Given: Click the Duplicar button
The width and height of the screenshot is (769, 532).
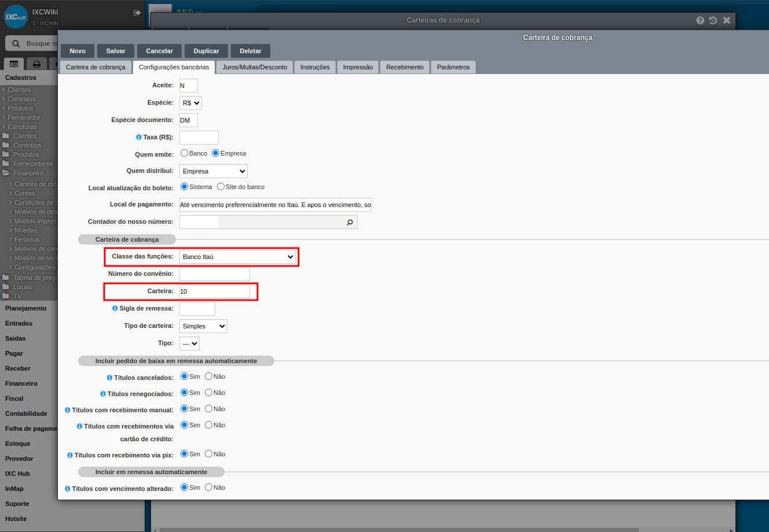Looking at the screenshot, I should coord(207,51).
